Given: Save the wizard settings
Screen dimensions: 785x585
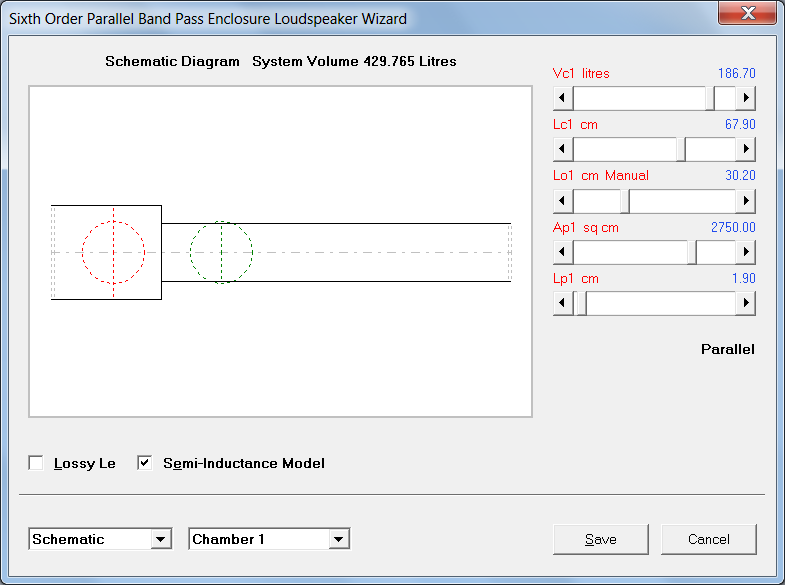Looking at the screenshot, I should point(601,539).
